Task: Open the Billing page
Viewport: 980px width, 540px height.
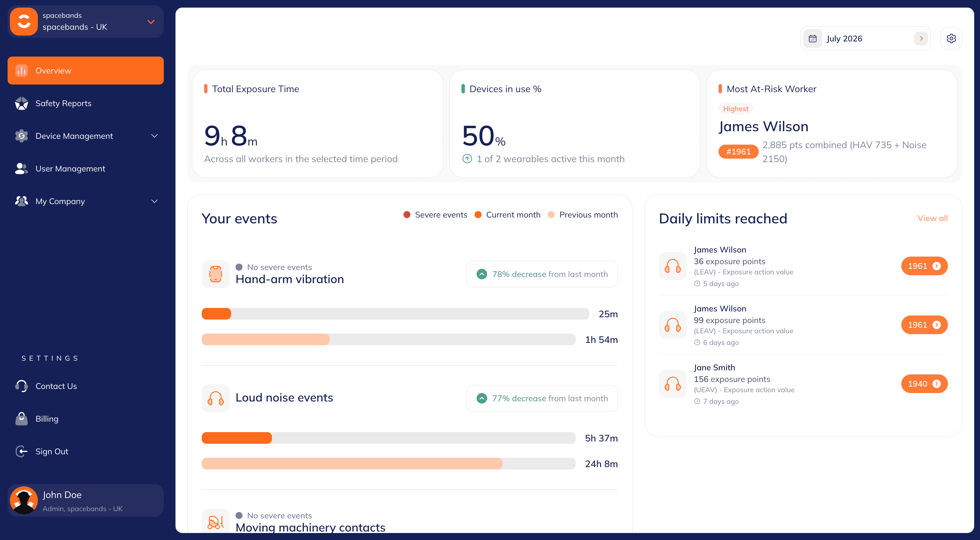Action: click(x=86, y=419)
